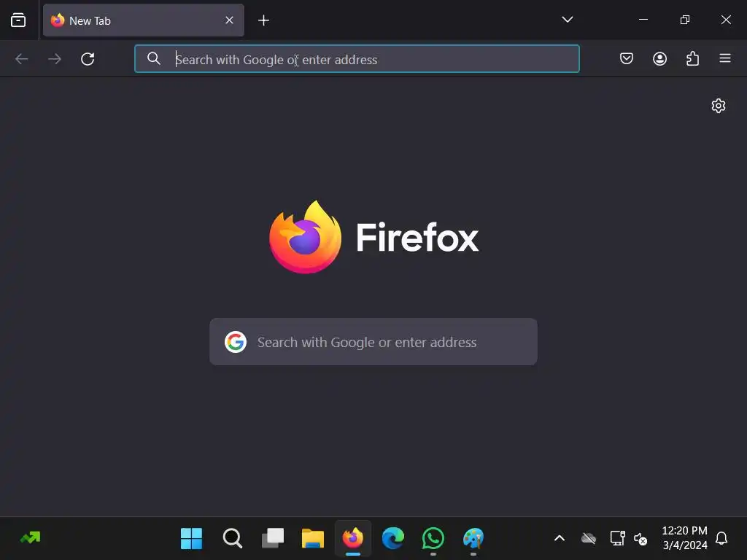Show hidden system tray icons
This screenshot has height=560, width=747.
point(560,539)
